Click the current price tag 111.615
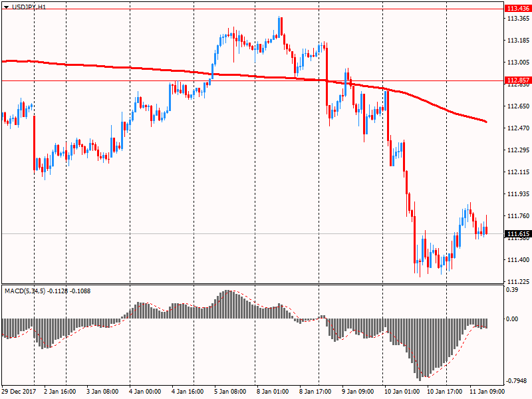This screenshot has height=399, width=532. 518,234
